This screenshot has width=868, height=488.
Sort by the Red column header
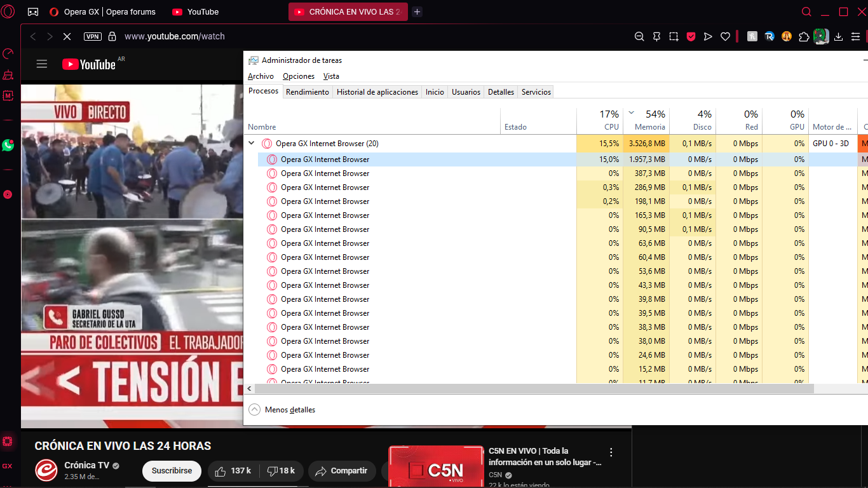(739, 120)
